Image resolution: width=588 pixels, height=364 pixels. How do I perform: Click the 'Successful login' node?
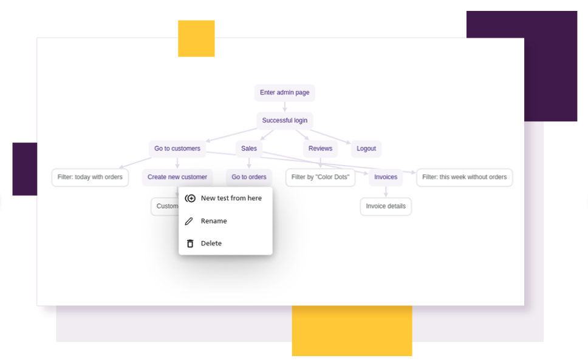285,121
